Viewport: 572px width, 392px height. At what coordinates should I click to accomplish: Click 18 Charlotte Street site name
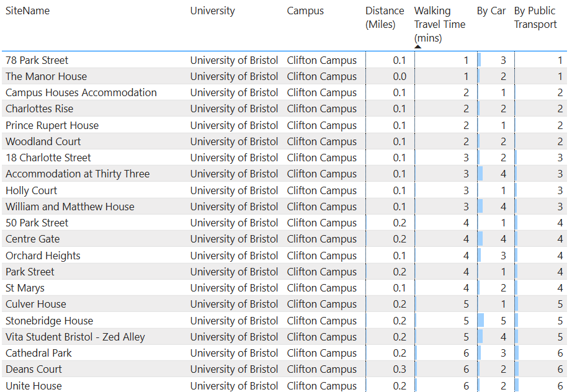pyautogui.click(x=48, y=158)
